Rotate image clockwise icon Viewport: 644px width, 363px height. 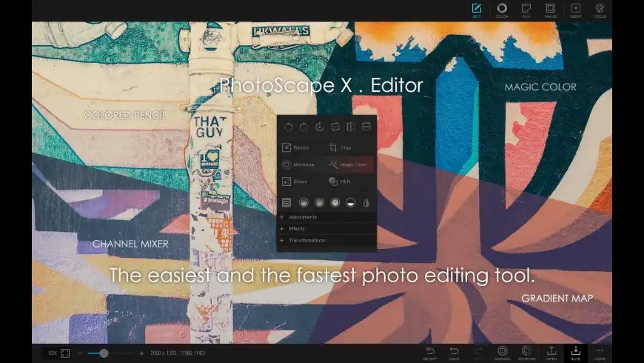[x=303, y=127]
